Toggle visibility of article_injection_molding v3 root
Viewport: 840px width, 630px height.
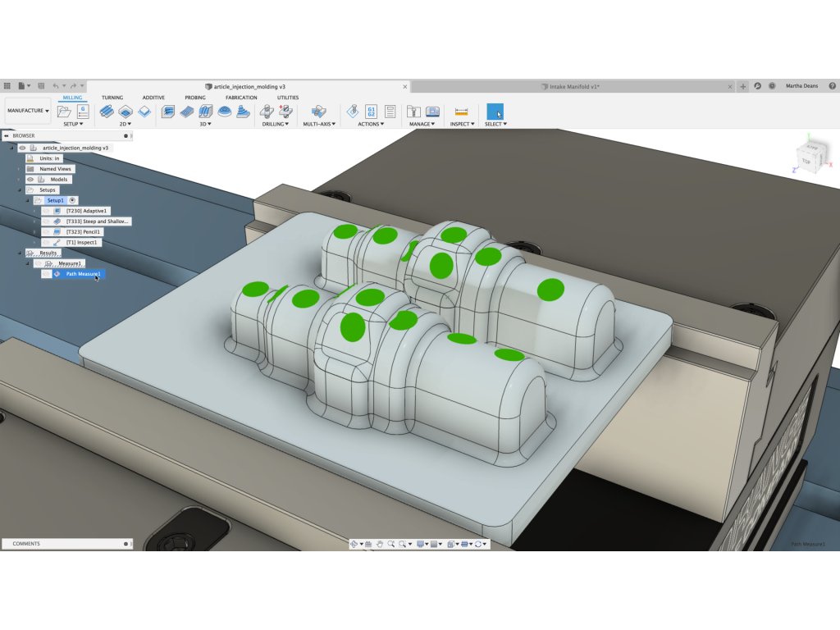pos(22,148)
